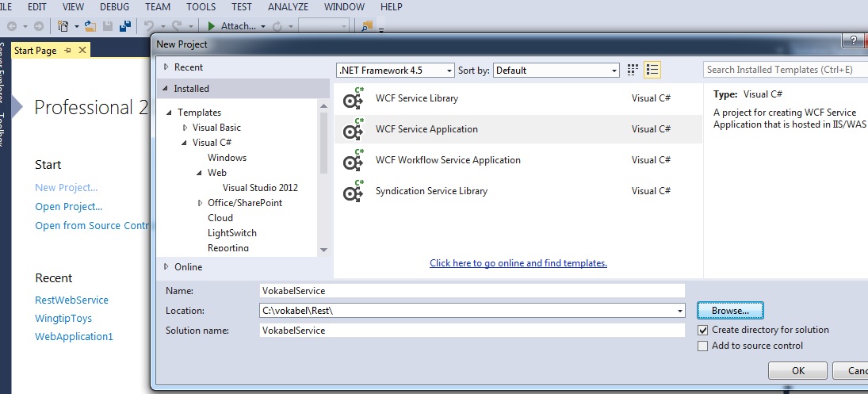
Task: Pin the Start Page tab
Action: [68, 51]
